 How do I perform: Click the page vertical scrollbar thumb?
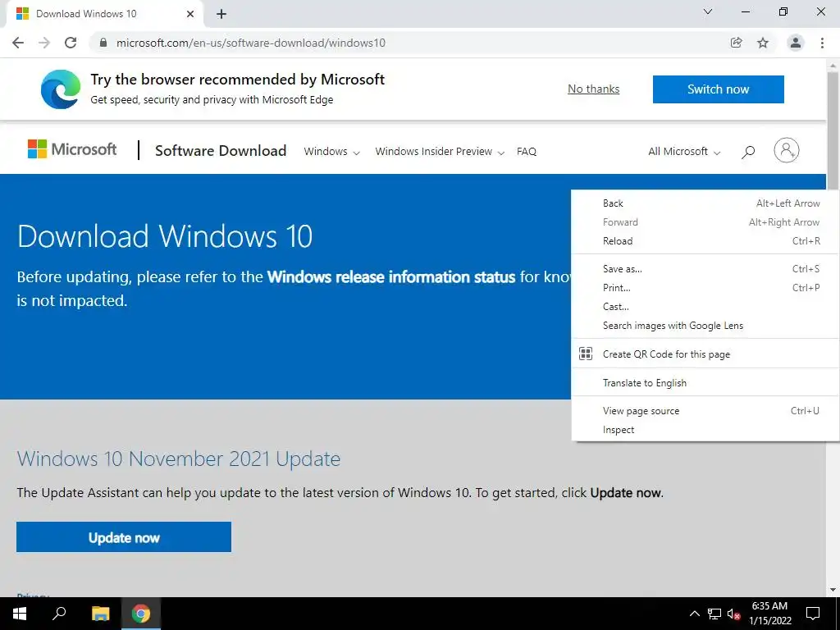tap(833, 130)
